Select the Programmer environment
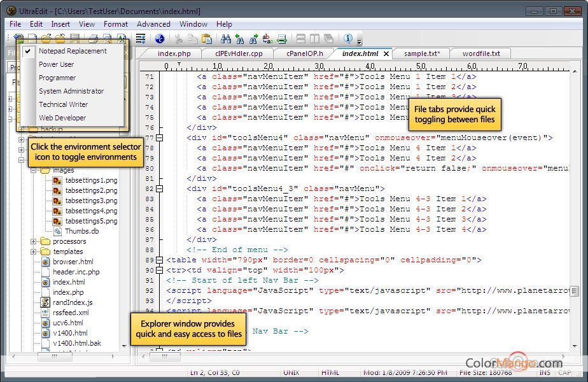This screenshot has height=382, width=588. [73, 78]
